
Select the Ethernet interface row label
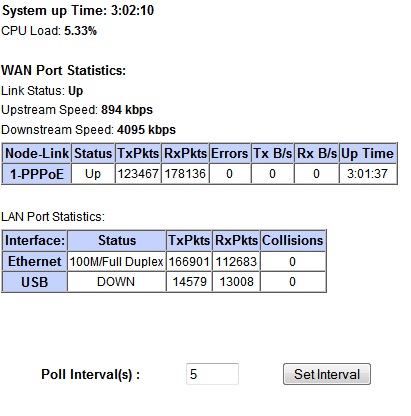[x=34, y=261]
